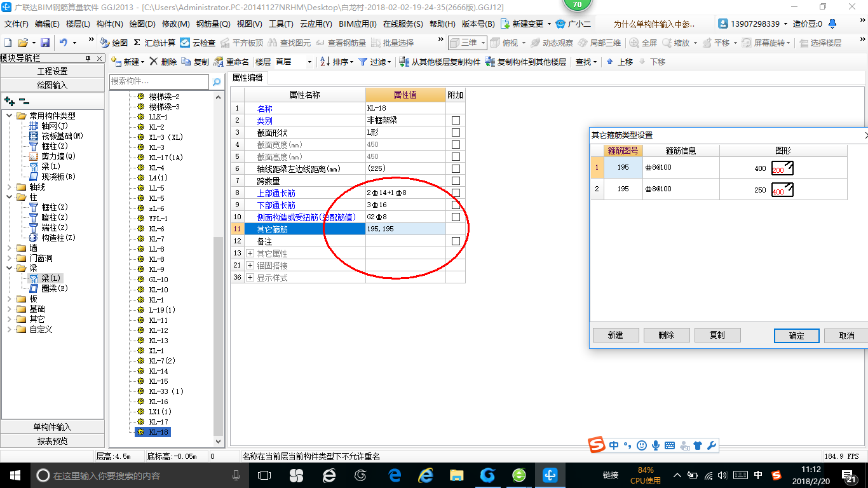Cancel the dialog with 取消
Image resolution: width=868 pixels, height=488 pixels.
847,335
